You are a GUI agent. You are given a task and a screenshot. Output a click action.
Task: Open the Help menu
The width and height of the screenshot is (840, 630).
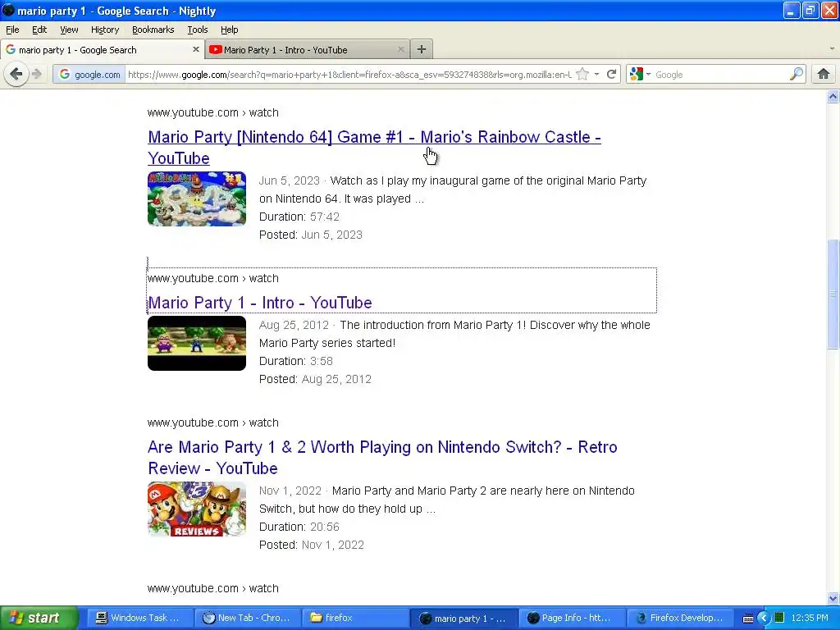pyautogui.click(x=230, y=30)
